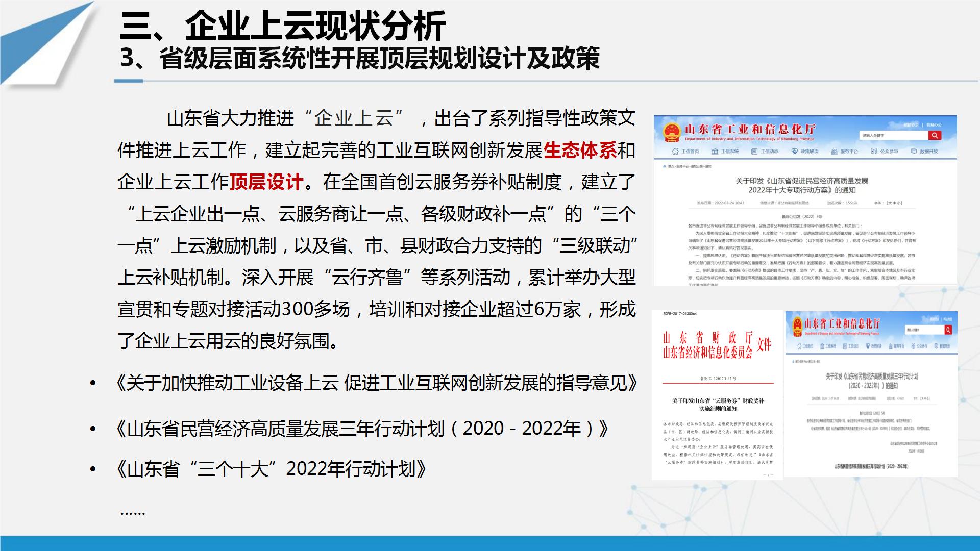Viewport: 980px width, 551px height.
Task: Click the bullet 《关于加快推动工业设备上云 促进工业互联网创新发展的指导意见》
Action: point(377,383)
